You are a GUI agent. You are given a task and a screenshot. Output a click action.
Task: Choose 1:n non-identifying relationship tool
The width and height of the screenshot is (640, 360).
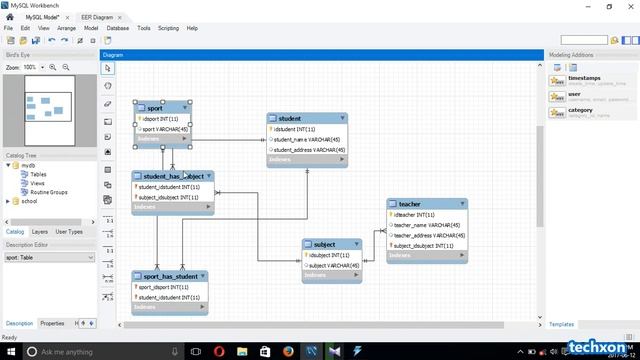tap(108, 233)
